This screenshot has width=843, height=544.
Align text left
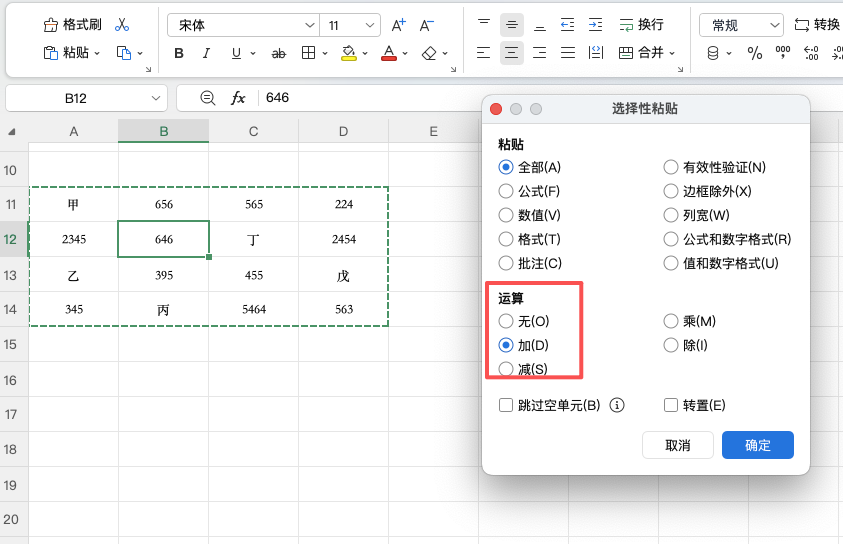tap(483, 53)
